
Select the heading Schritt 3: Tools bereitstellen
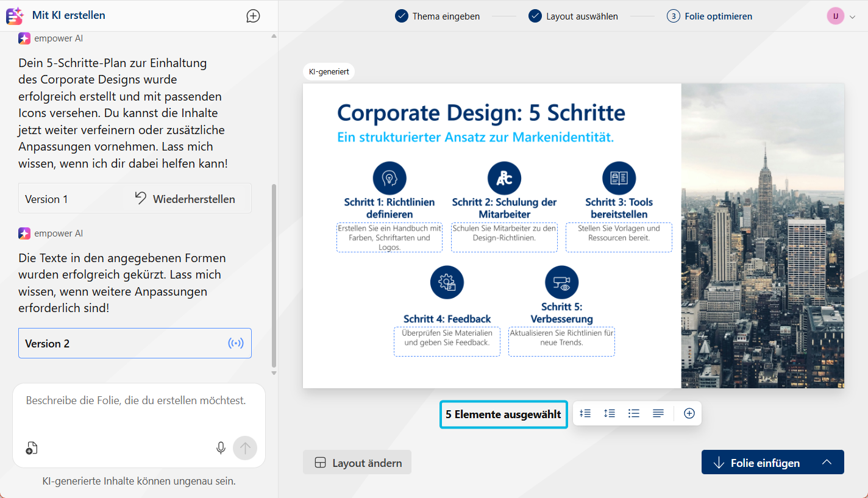point(619,208)
